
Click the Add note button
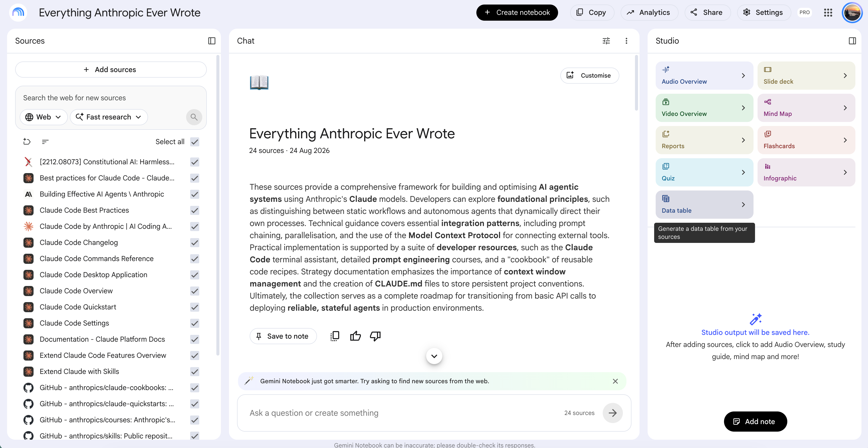[755, 421]
